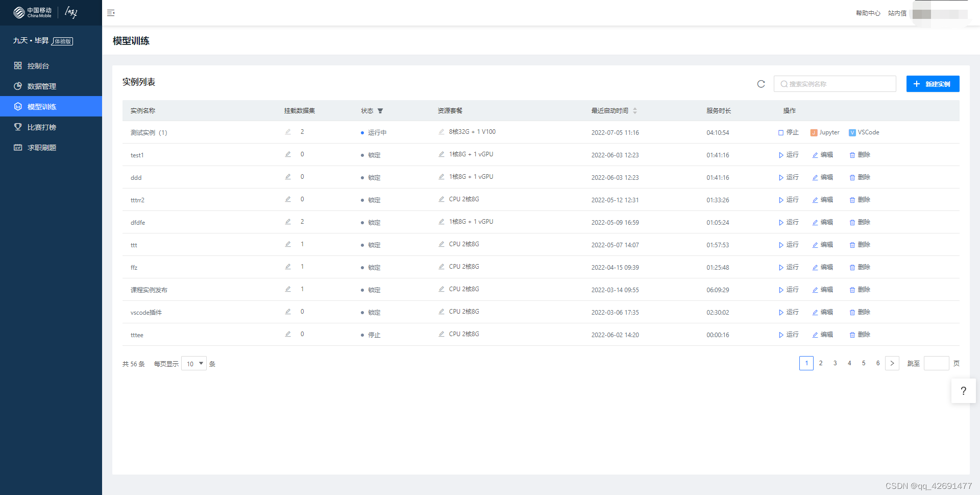Focus the 搜索实例名称 search field

[x=835, y=84]
